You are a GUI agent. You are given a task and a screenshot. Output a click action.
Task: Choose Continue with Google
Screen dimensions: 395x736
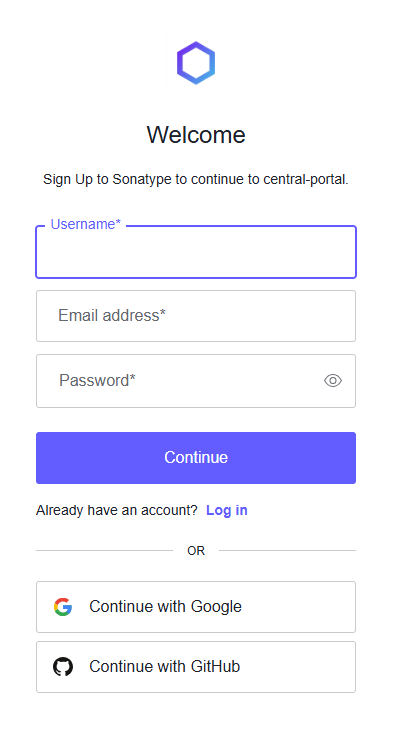[196, 607]
